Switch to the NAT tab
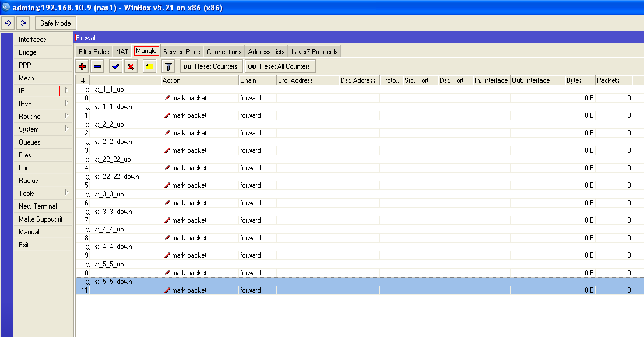 (122, 52)
